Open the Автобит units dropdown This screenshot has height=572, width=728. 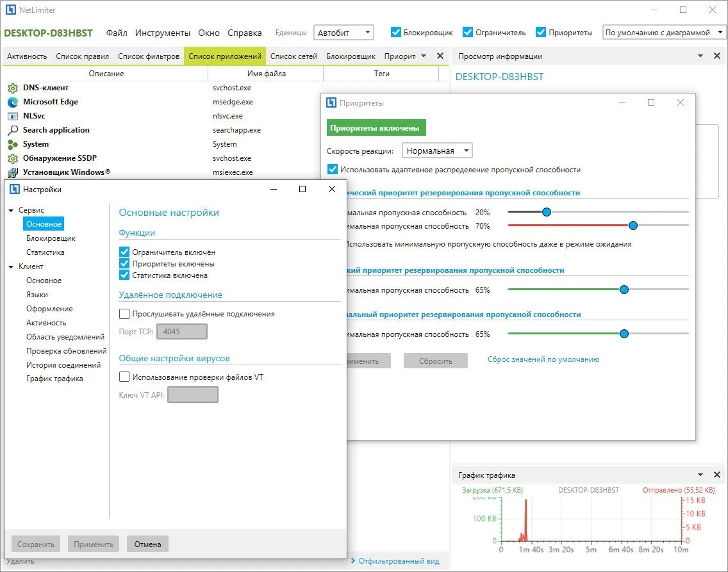point(343,33)
